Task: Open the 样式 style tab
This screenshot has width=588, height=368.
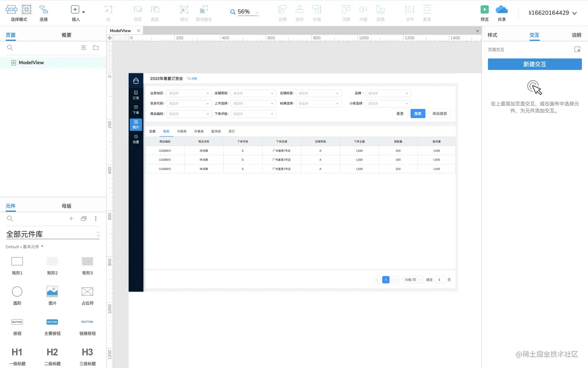Action: (x=492, y=35)
